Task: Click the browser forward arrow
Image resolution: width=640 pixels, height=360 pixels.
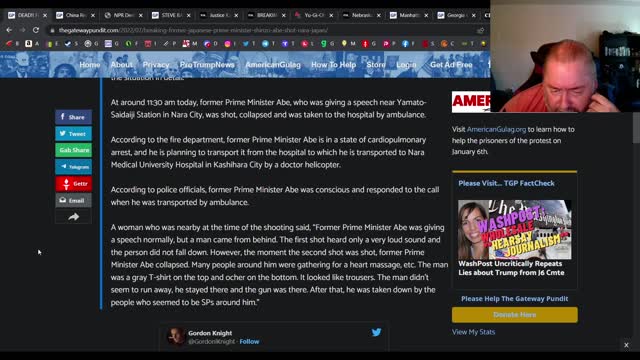Action: pyautogui.click(x=22, y=30)
